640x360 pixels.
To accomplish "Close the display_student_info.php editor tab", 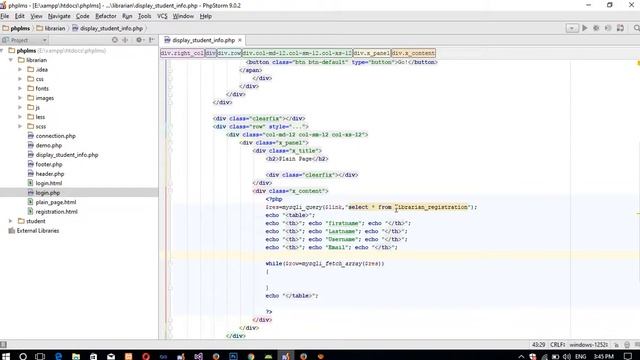I will tap(240, 40).
